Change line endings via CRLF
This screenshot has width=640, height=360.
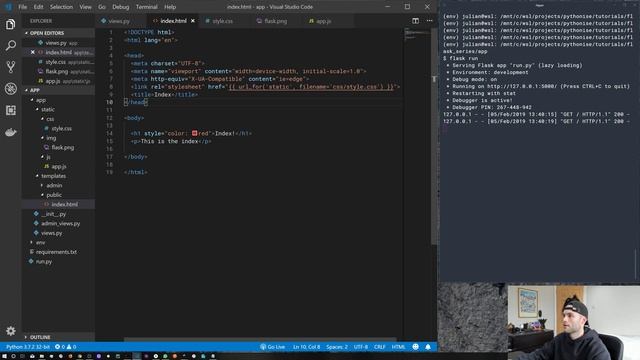[x=380, y=347]
